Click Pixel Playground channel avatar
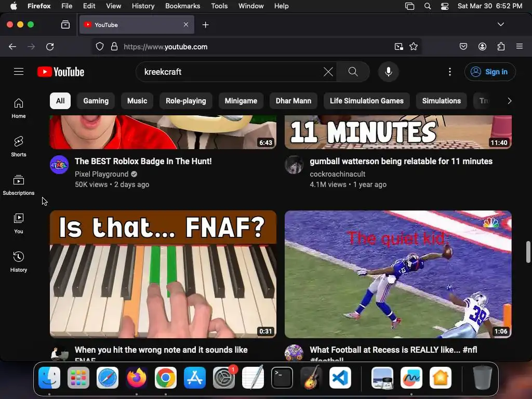Image resolution: width=532 pixels, height=399 pixels. 59,165
